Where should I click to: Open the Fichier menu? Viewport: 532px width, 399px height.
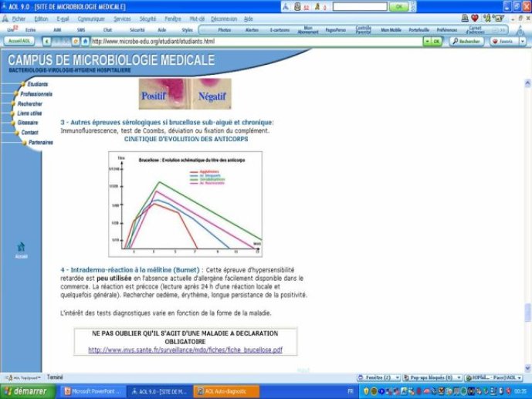pyautogui.click(x=19, y=19)
